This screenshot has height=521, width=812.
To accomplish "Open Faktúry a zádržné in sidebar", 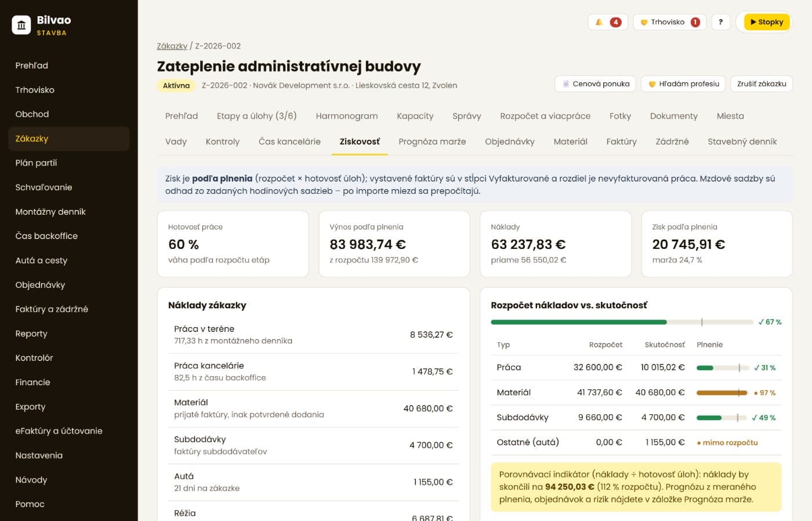I will coord(68,309).
